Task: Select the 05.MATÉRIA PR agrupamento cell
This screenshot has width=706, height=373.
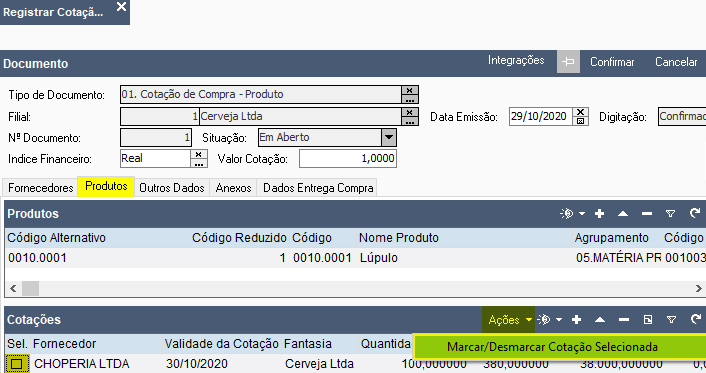Action: pyautogui.click(x=617, y=258)
